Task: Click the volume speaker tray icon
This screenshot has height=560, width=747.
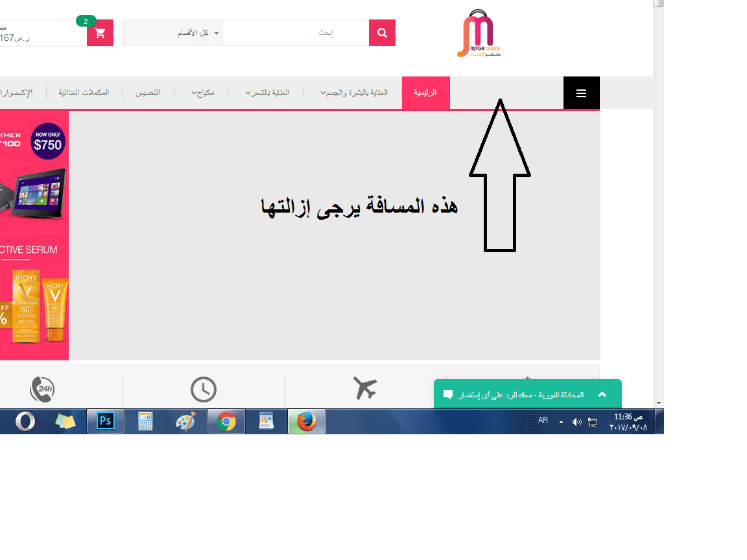Action: click(577, 422)
